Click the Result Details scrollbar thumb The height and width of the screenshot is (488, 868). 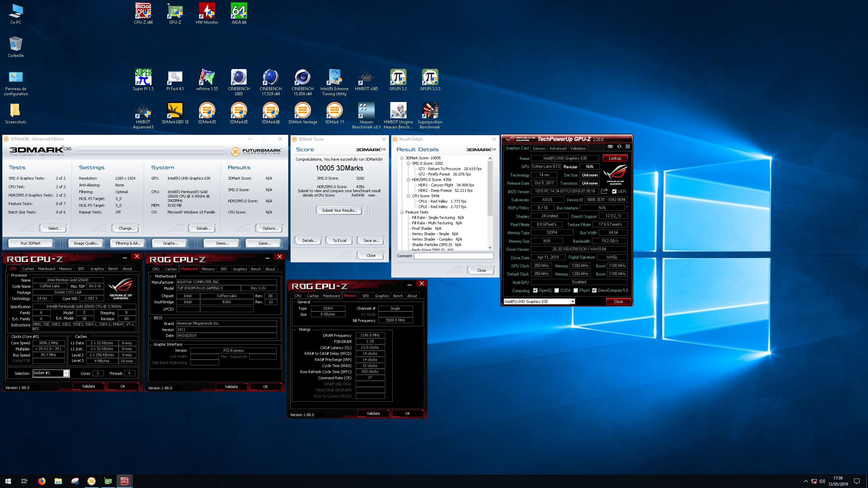point(490,188)
